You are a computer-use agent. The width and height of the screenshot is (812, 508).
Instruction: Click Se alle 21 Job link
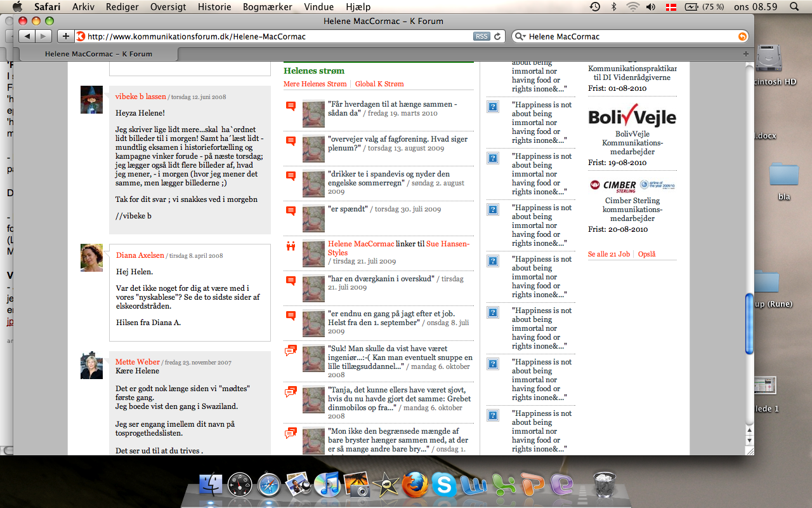[x=609, y=254]
